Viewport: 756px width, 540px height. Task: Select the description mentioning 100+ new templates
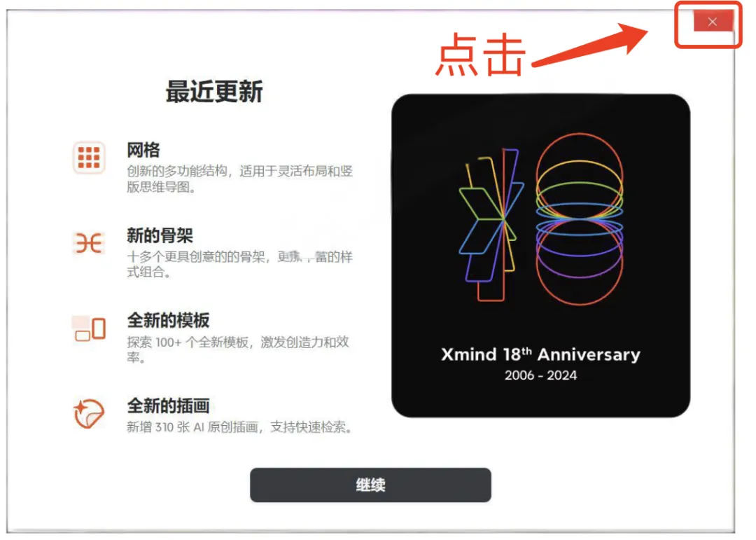click(x=238, y=349)
